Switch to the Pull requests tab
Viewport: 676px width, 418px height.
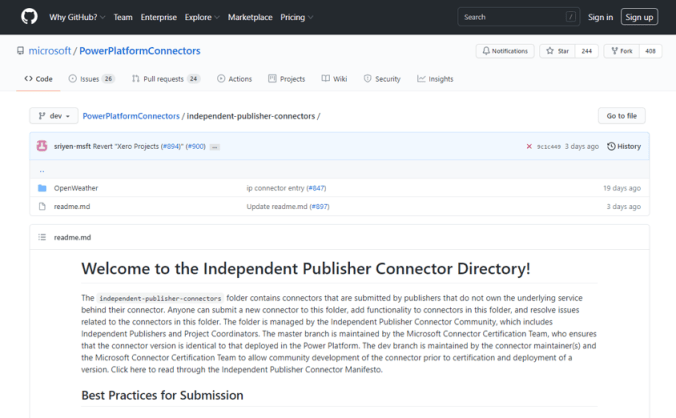click(166, 79)
